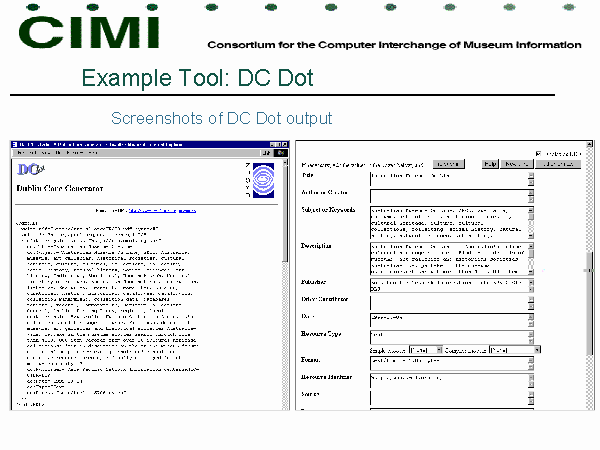Click the left window vertical scrollbar thumb
The width and height of the screenshot is (600, 450).
tap(285, 214)
